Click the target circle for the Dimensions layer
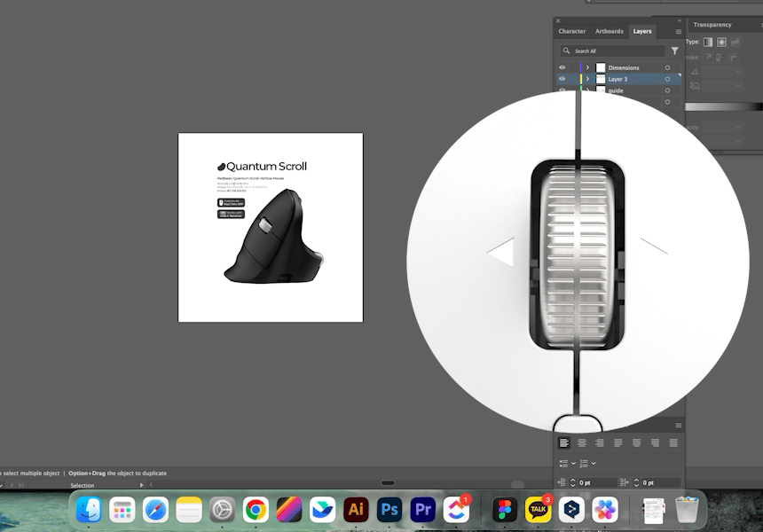 (x=667, y=67)
